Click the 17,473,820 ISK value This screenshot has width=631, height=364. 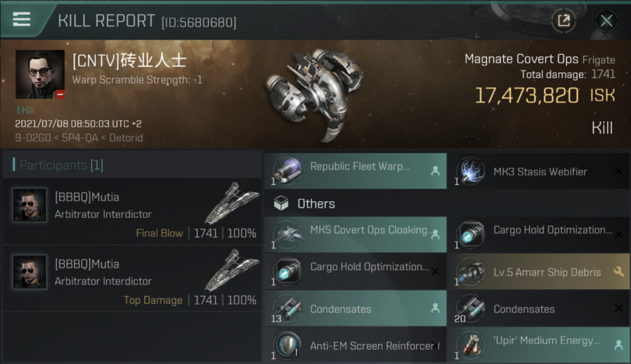(x=526, y=96)
